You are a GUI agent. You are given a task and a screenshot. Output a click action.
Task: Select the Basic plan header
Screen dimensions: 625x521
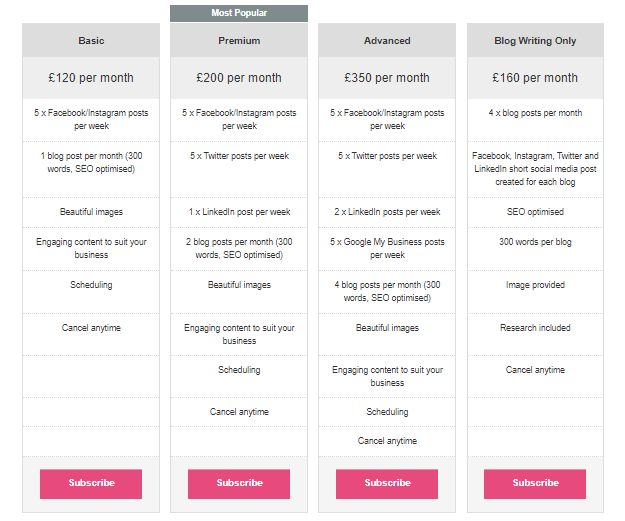(x=91, y=40)
